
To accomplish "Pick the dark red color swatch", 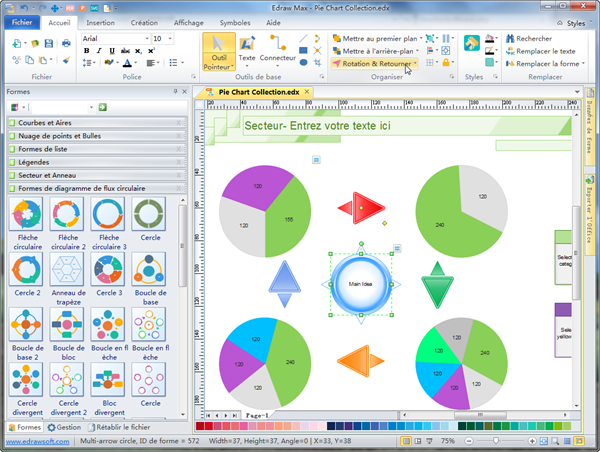I will tap(200, 426).
